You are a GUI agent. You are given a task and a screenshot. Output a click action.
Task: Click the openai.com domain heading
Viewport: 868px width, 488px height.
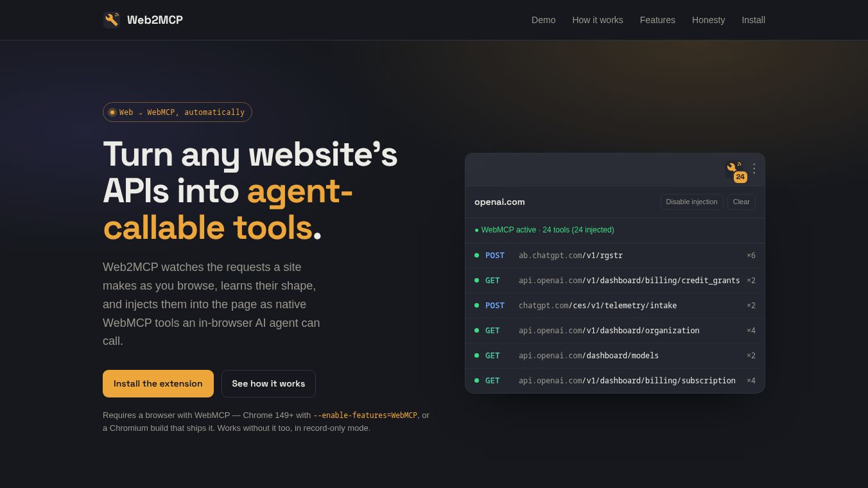[499, 202]
